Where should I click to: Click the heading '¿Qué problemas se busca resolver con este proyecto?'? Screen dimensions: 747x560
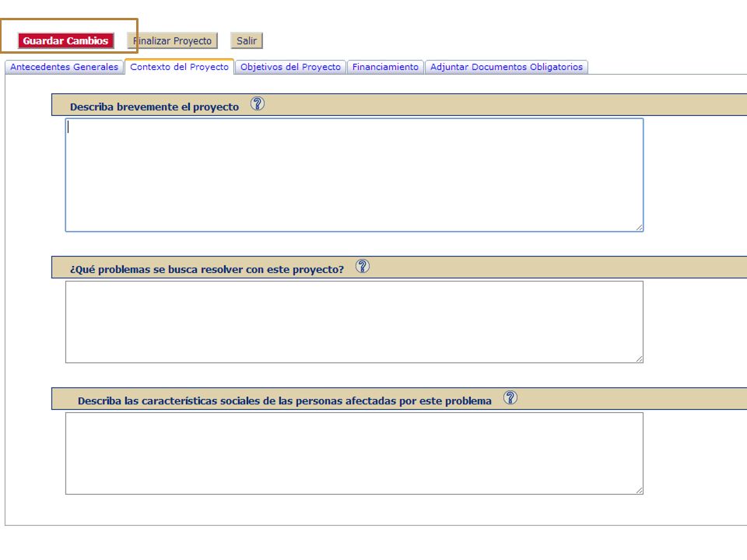[207, 270]
